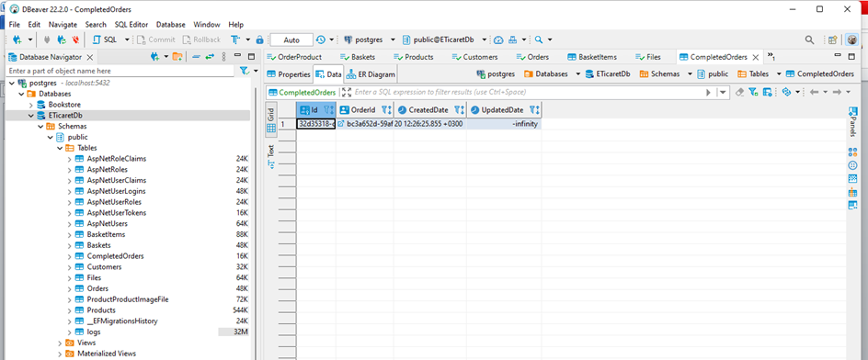
Task: Collapse the postgres connection node
Action: click(x=12, y=83)
